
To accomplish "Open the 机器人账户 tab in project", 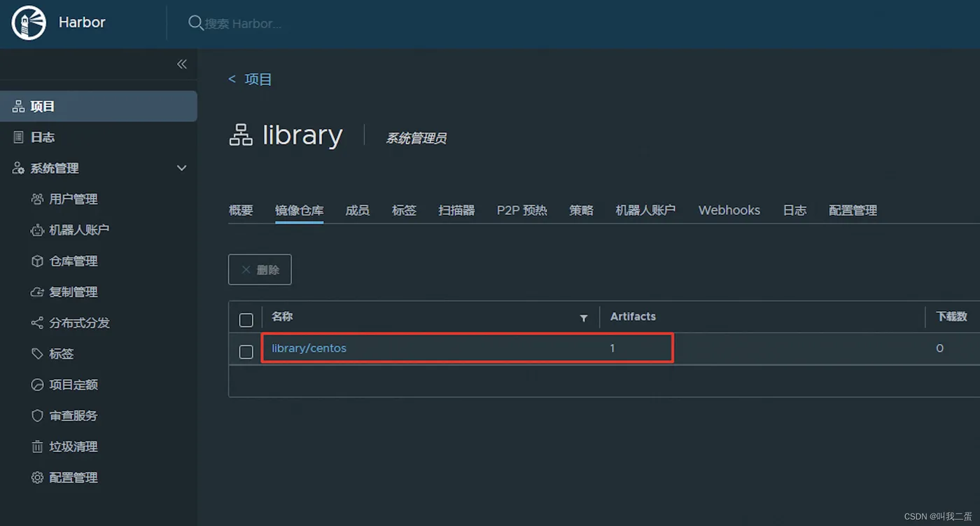I will pos(645,210).
